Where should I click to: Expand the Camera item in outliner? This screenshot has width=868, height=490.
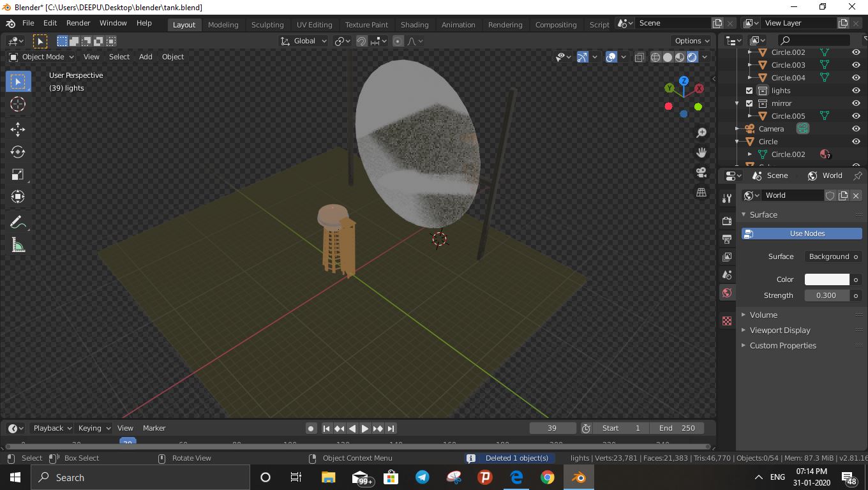click(x=737, y=129)
